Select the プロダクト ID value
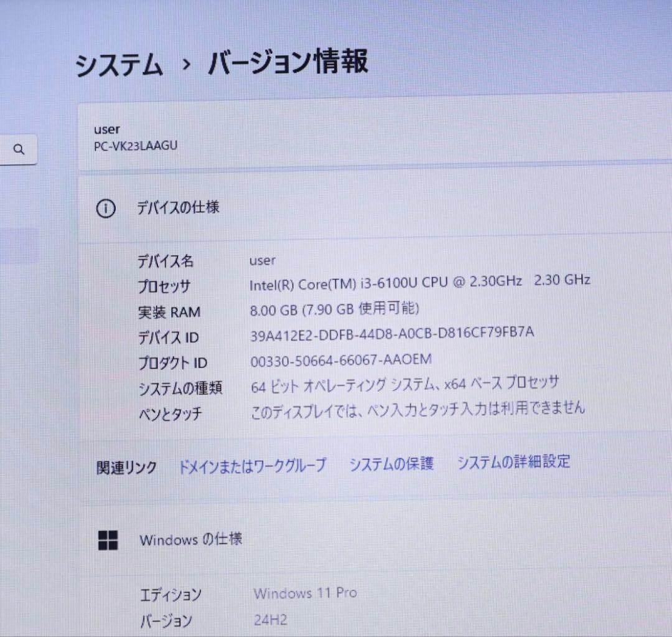 coord(340,359)
